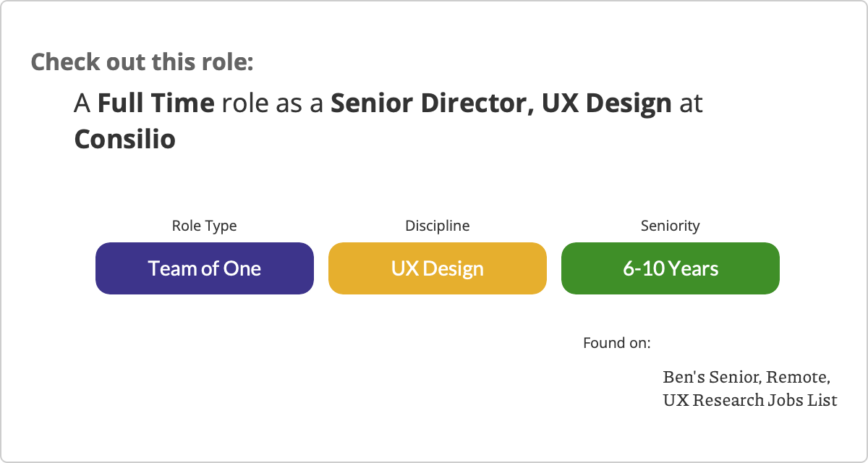Click the Consilio company name
The width and height of the screenshot is (868, 463).
[x=124, y=139]
